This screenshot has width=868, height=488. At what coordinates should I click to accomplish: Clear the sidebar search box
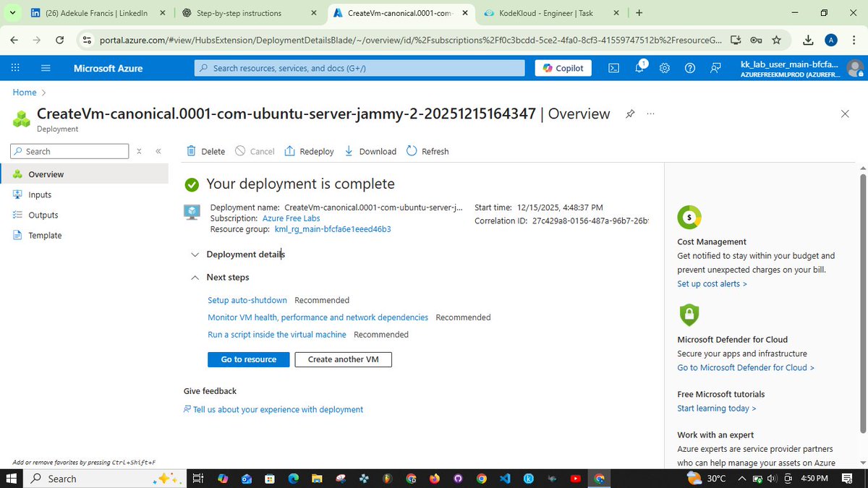(139, 151)
